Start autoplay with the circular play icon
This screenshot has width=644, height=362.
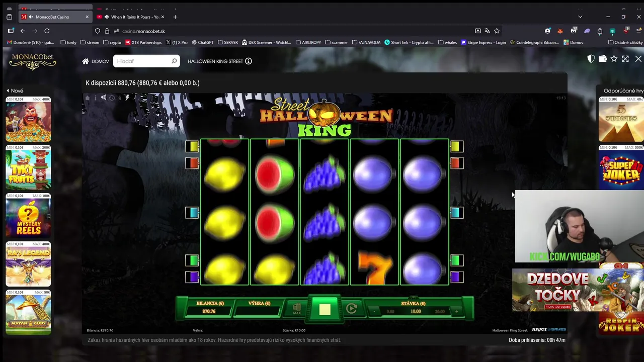click(x=352, y=309)
